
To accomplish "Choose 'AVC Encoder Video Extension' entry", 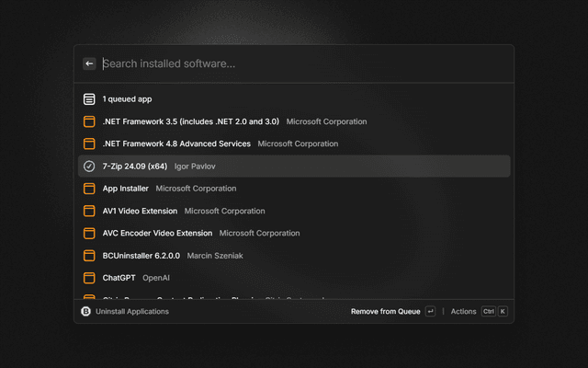I will coord(294,233).
